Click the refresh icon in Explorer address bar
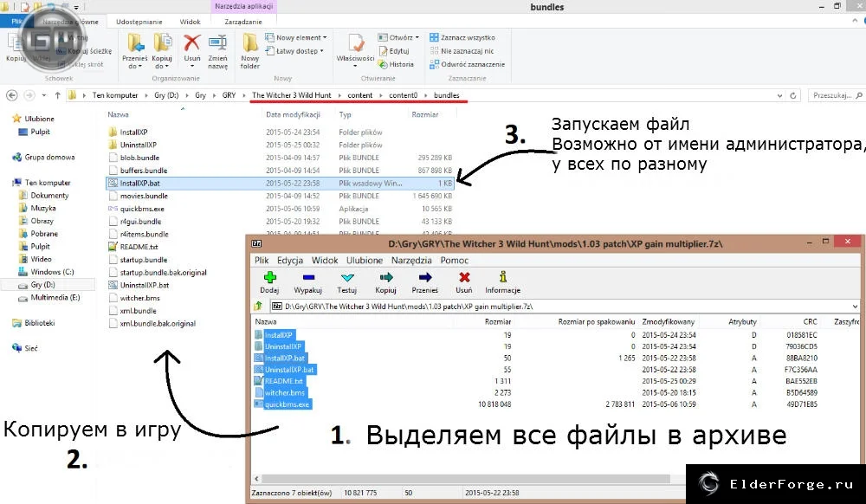 tap(793, 95)
